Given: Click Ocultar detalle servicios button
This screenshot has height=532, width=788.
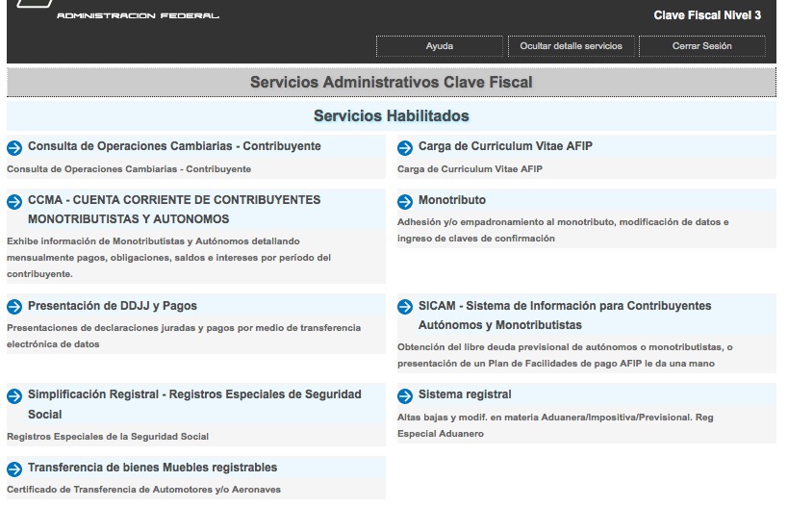Looking at the screenshot, I should [571, 46].
